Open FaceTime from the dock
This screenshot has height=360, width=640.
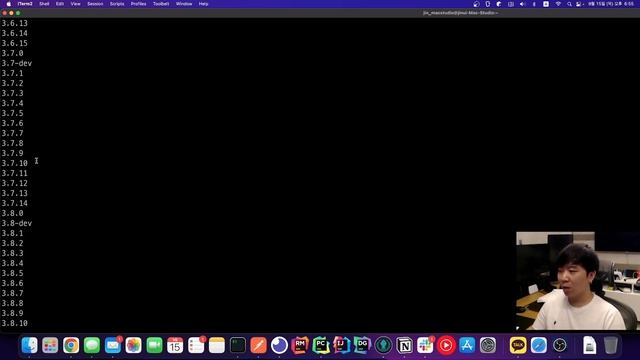tap(154, 345)
